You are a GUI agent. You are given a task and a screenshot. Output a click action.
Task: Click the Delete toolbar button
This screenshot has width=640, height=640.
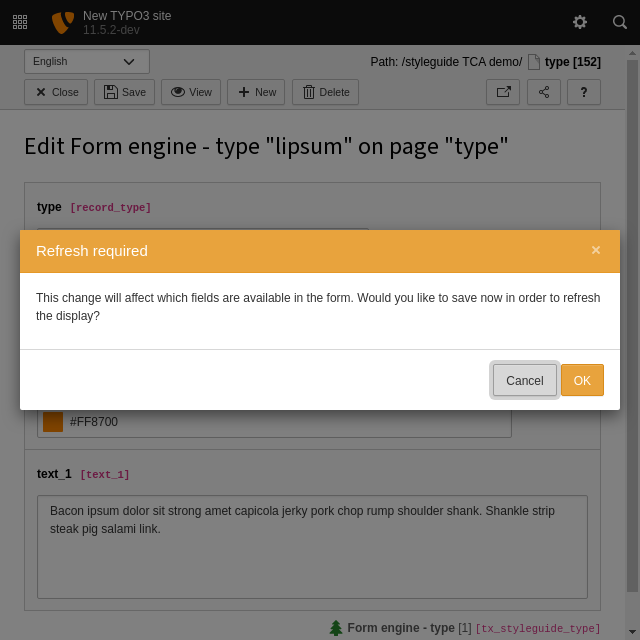pyautogui.click(x=325, y=92)
